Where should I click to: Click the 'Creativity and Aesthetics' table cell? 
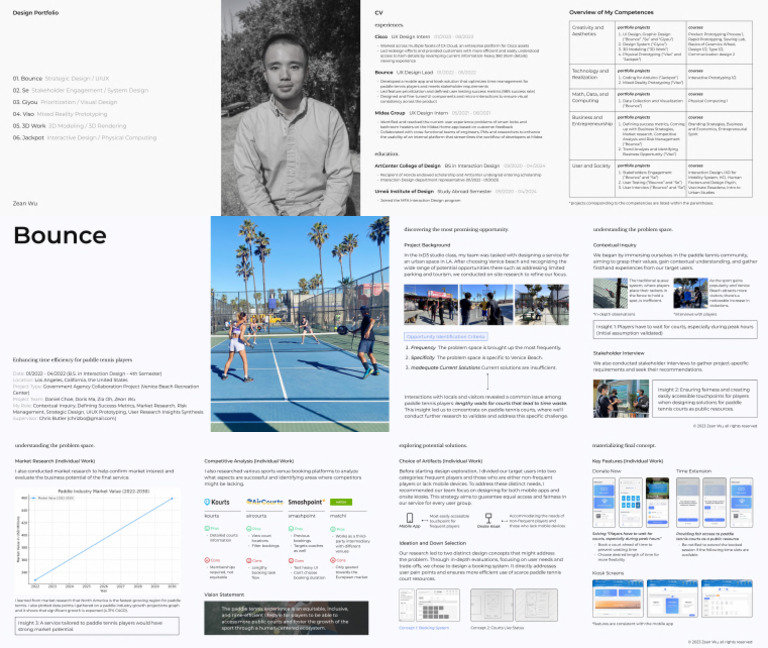pos(592,42)
